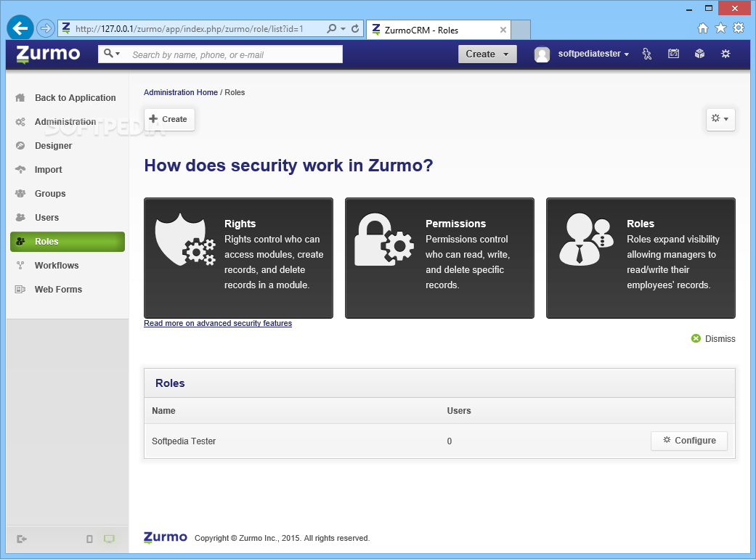Screen dimensions: 756x559
Task: Click the Designer sidebar icon
Action: coord(20,145)
